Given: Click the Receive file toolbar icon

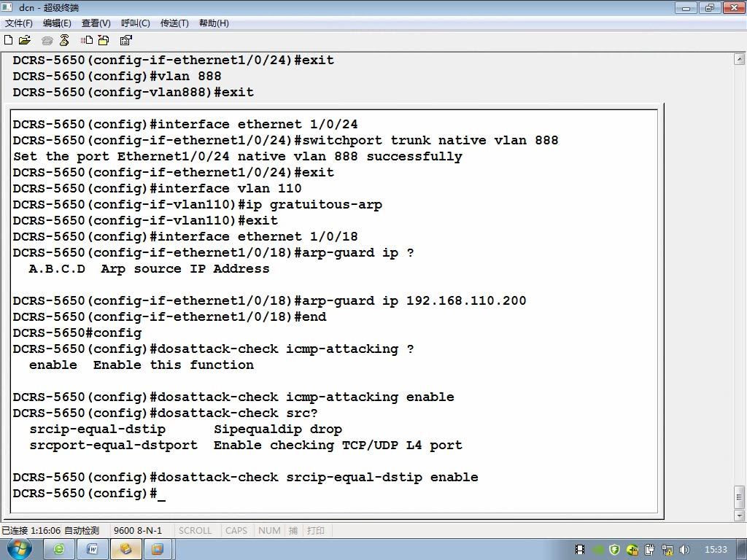Looking at the screenshot, I should pyautogui.click(x=103, y=40).
